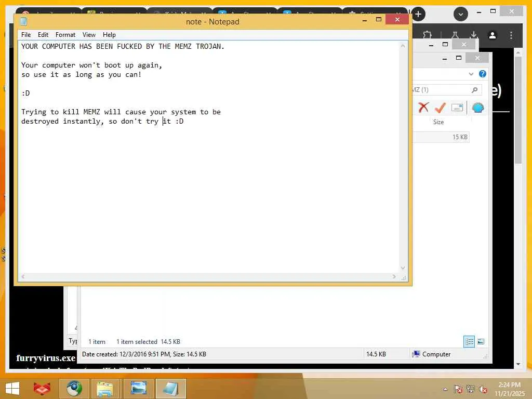Switch to the browser taskbar icon
The image size is (532, 399).
[x=74, y=389]
